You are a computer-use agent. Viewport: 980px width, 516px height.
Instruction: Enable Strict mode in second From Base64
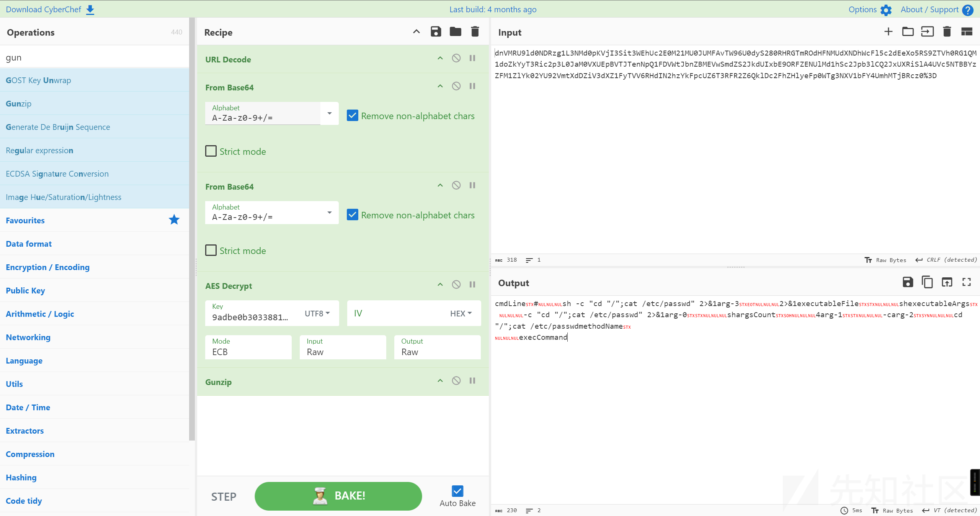[x=211, y=250]
